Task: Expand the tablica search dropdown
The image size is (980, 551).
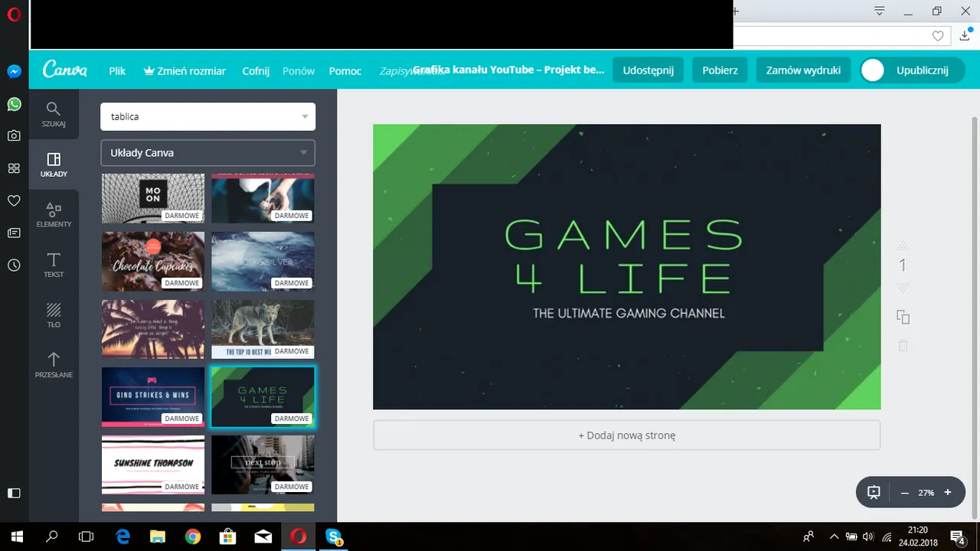Action: point(305,116)
